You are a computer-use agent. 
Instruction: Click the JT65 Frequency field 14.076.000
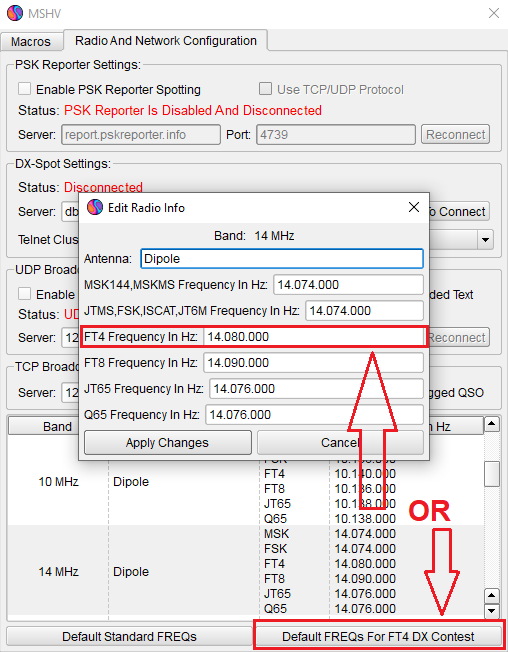(316, 389)
